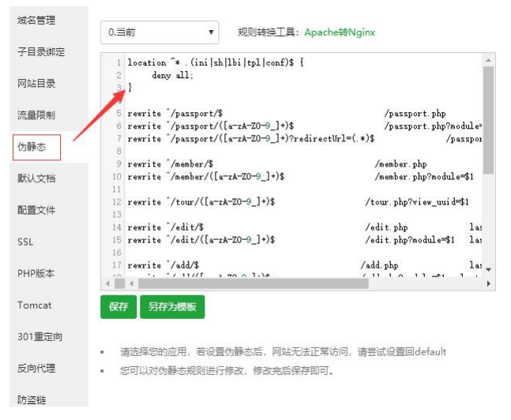The width and height of the screenshot is (511, 420).
Task: Open Tomcat settings in sidebar
Action: [x=35, y=306]
